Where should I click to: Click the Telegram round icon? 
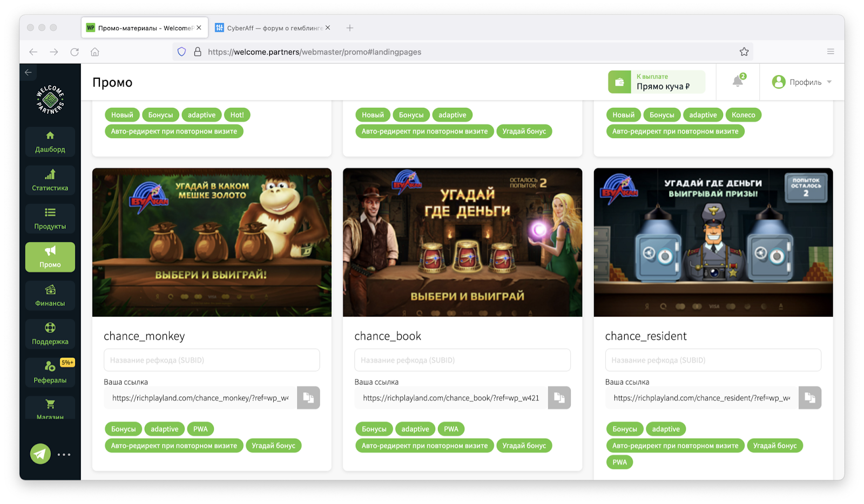tap(40, 454)
